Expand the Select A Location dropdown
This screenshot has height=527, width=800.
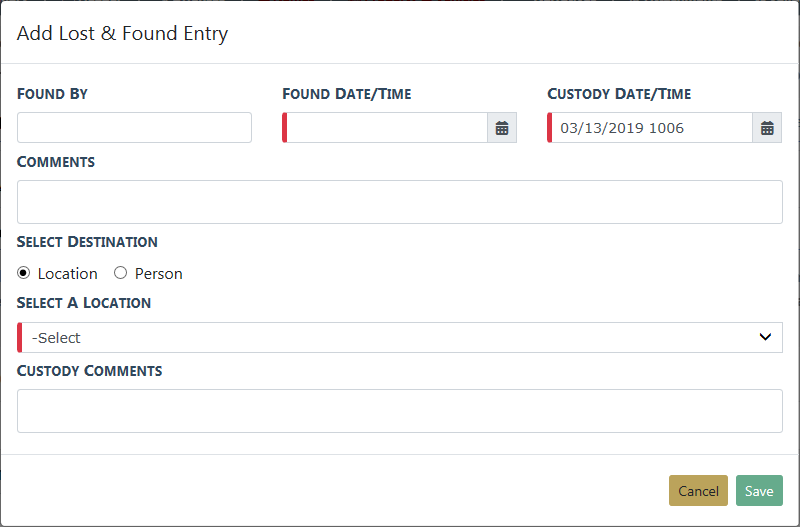[400, 338]
